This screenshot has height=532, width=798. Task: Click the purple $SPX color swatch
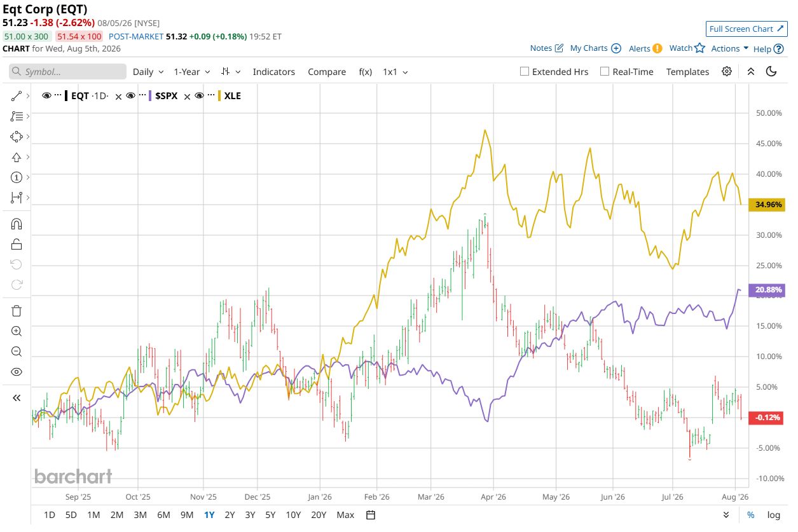(x=150, y=96)
